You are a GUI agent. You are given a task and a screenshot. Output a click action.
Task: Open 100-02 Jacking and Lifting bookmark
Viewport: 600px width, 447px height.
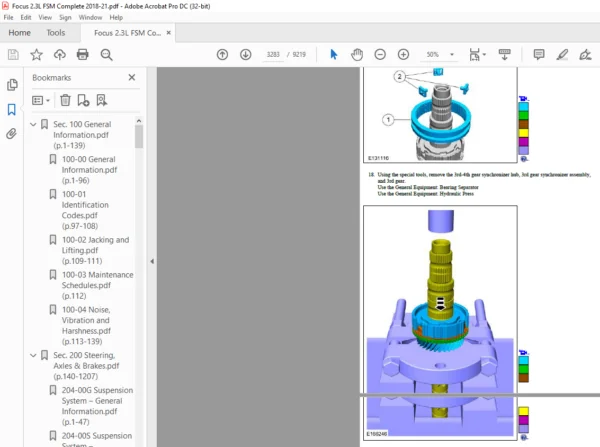(95, 250)
